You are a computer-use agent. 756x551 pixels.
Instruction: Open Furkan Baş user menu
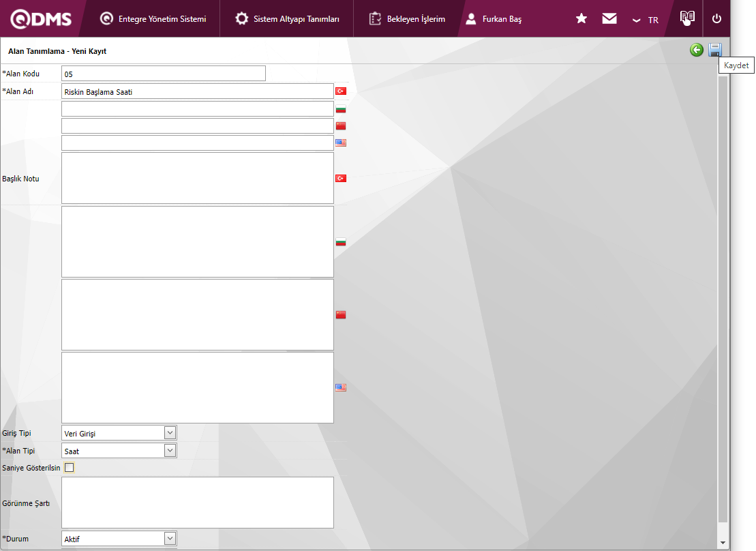pyautogui.click(x=494, y=19)
